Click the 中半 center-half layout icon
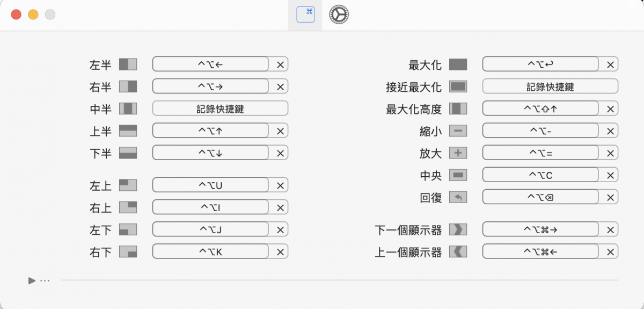This screenshot has height=309, width=644. [x=128, y=109]
